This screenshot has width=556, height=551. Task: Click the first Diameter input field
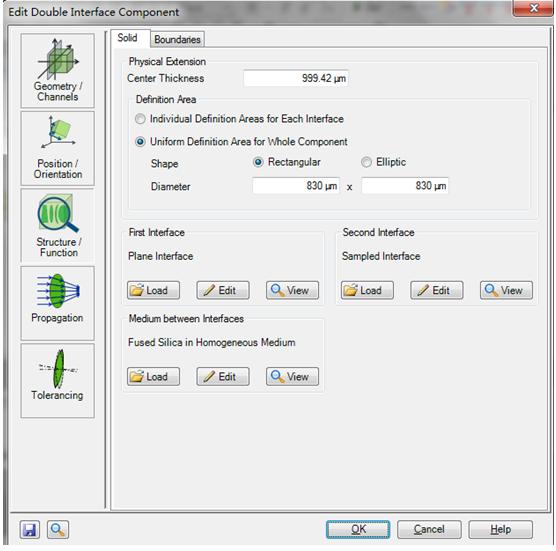296,186
